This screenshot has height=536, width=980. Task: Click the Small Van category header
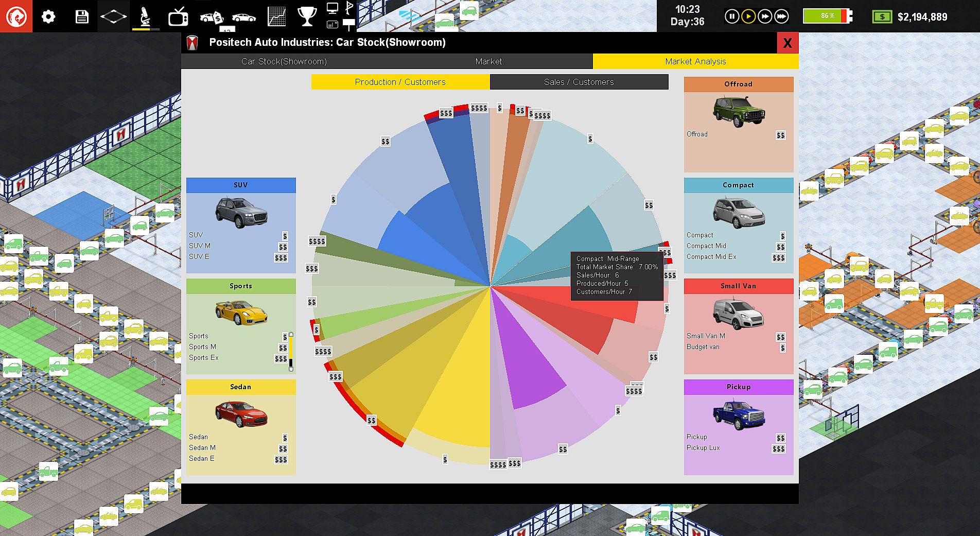[x=739, y=286]
